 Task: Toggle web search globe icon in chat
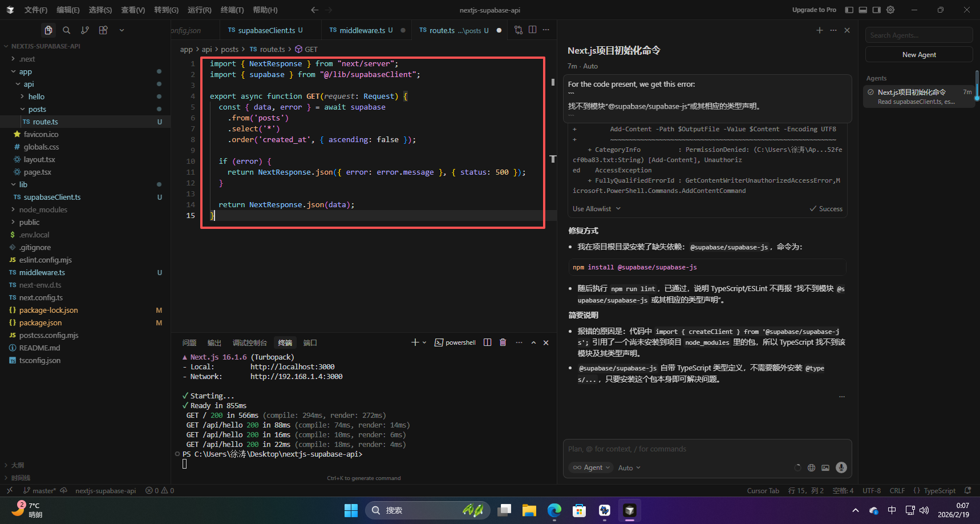(811, 467)
